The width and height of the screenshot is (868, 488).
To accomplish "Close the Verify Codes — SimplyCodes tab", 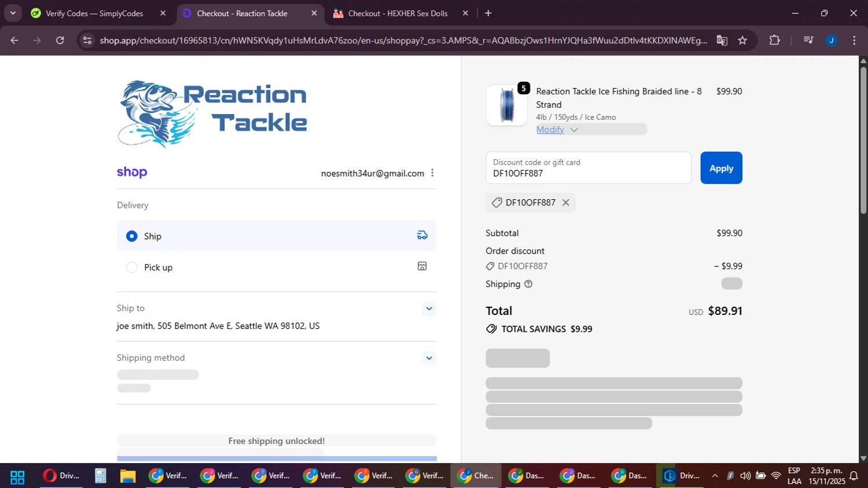I will (x=163, y=13).
